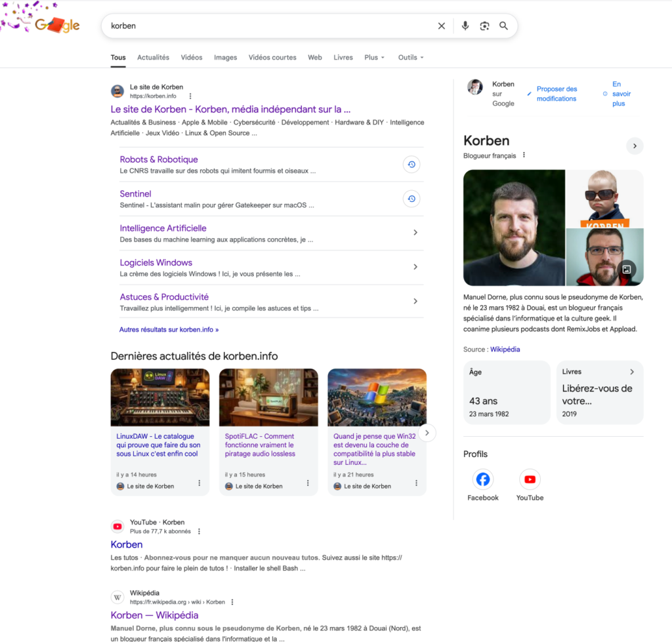
Task: Switch to the Images tab
Action: (225, 58)
